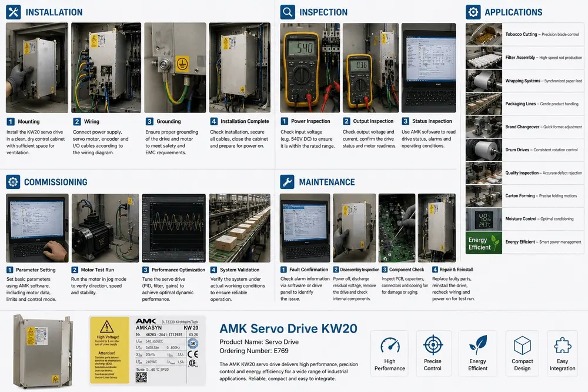Click the Commissioning gear icon

13,182
